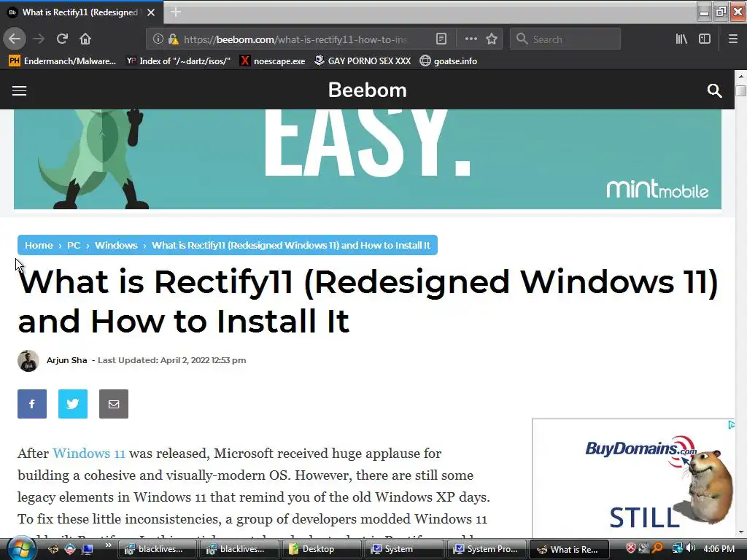This screenshot has height=560, width=747.
Task: Reload the current page
Action: tap(63, 39)
